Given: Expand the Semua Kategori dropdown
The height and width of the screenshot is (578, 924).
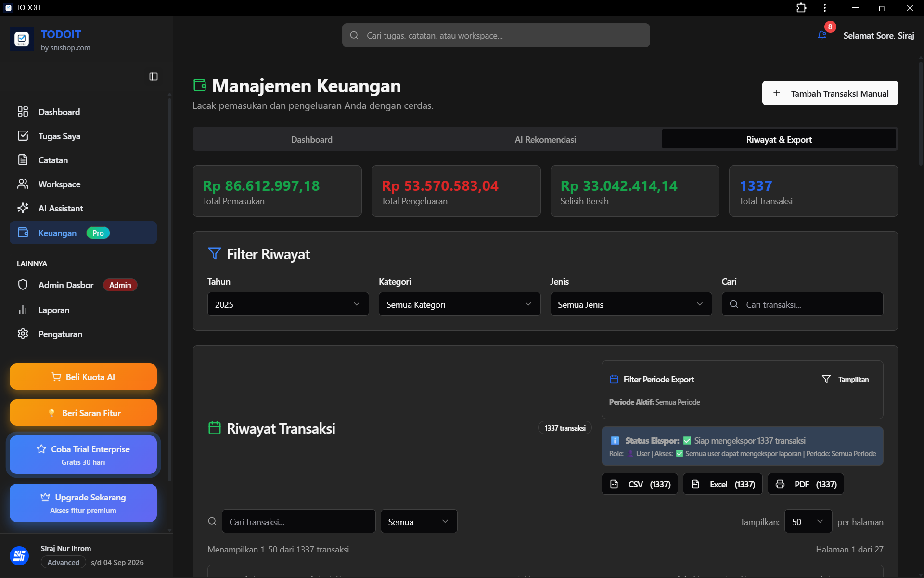Looking at the screenshot, I should coord(459,304).
